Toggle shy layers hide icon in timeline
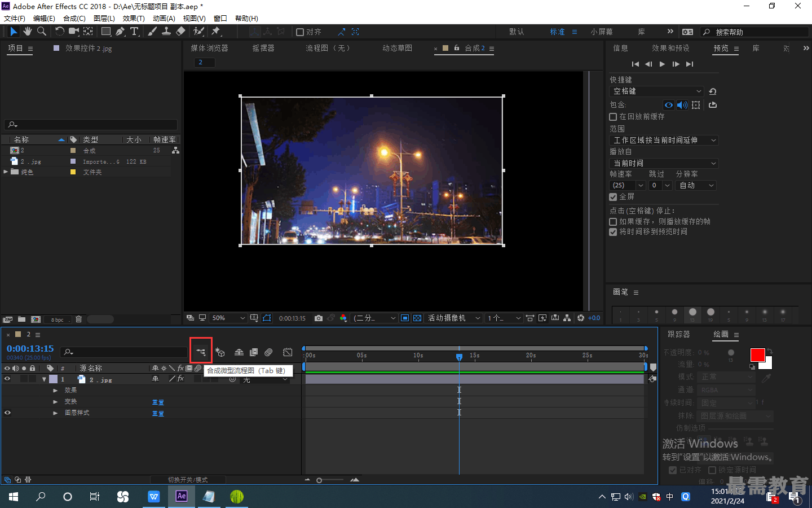812x508 pixels. pyautogui.click(x=239, y=352)
